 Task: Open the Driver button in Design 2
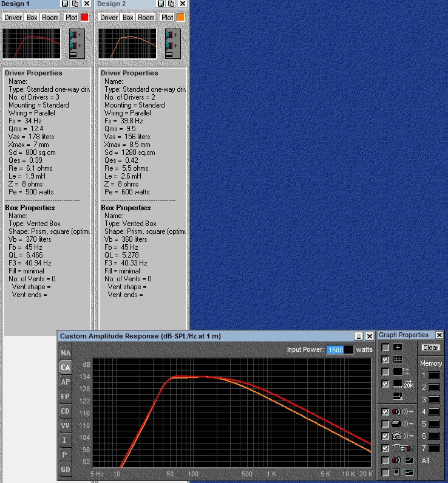point(109,18)
